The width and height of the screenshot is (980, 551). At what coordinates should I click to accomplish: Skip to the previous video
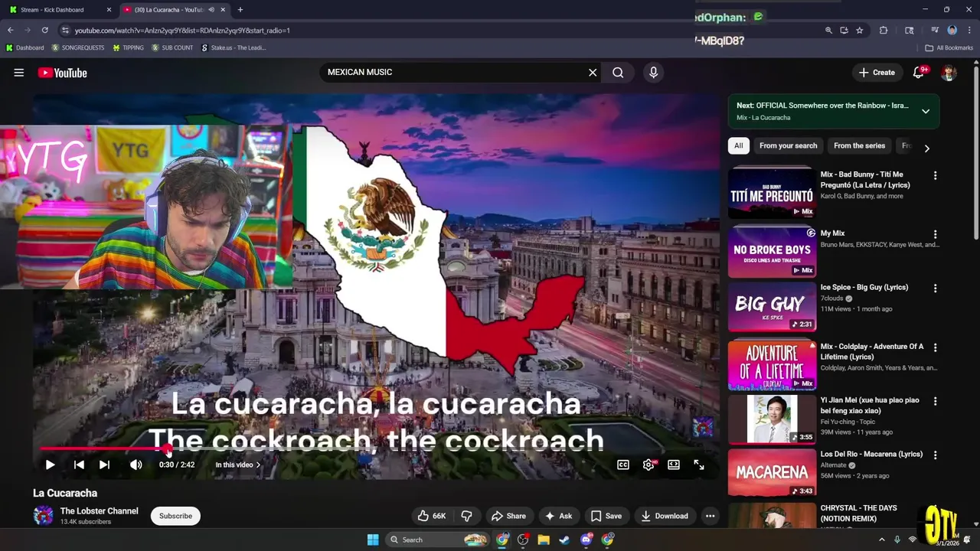(79, 465)
